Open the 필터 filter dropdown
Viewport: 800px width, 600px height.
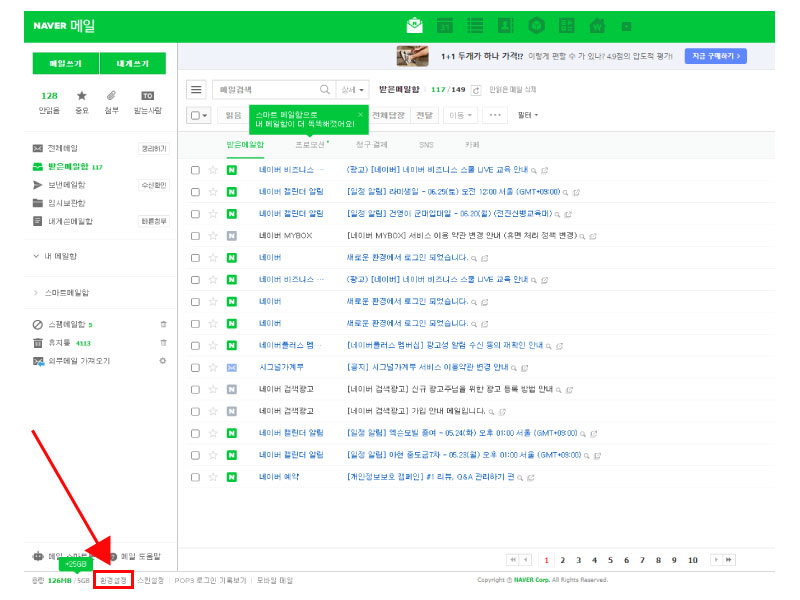(x=528, y=115)
